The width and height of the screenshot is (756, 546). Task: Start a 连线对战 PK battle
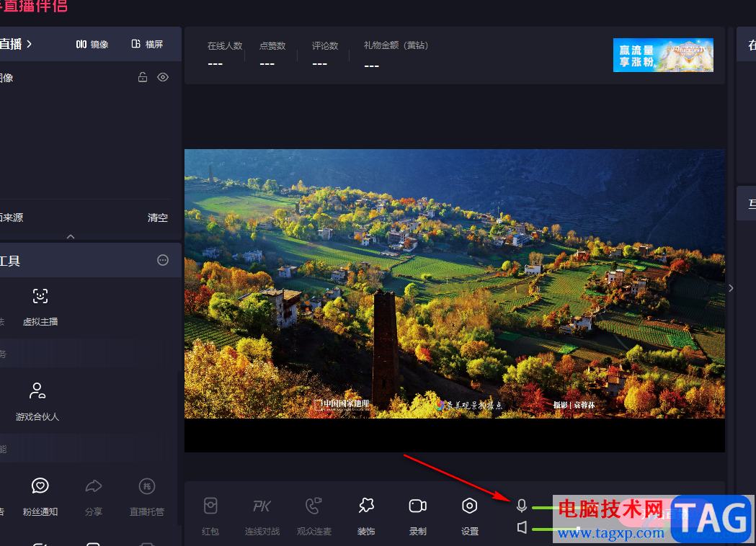(262, 516)
